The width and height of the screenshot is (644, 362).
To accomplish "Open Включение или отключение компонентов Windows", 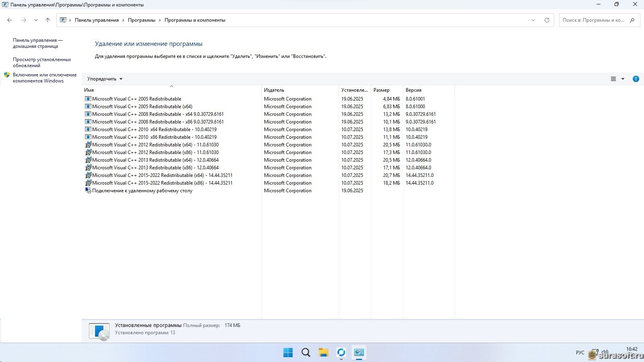I will tap(44, 78).
